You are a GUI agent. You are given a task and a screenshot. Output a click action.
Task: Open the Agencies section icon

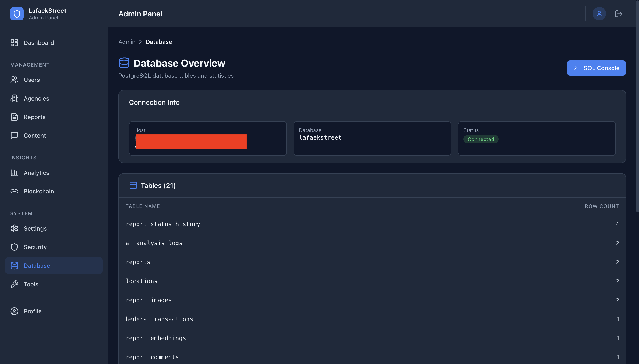(14, 98)
